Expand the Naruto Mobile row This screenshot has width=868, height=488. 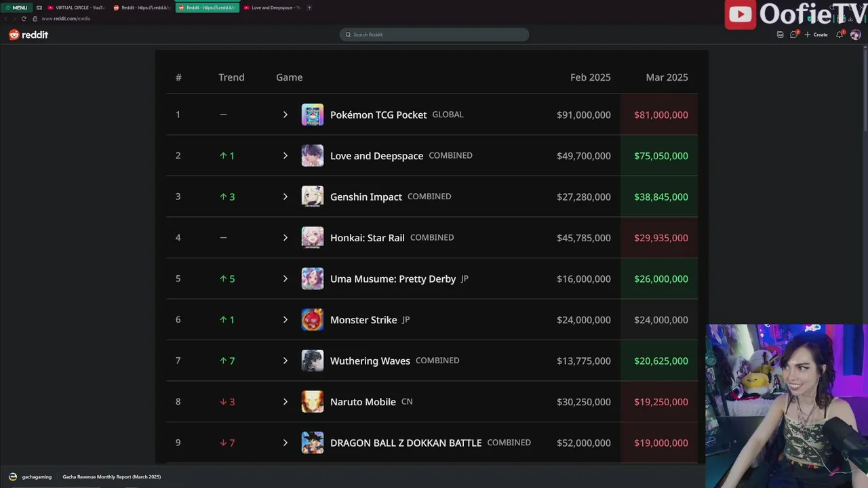285,402
